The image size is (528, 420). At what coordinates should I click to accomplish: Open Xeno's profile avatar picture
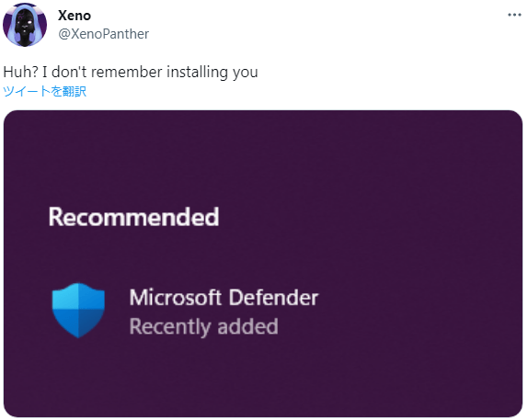25,25
